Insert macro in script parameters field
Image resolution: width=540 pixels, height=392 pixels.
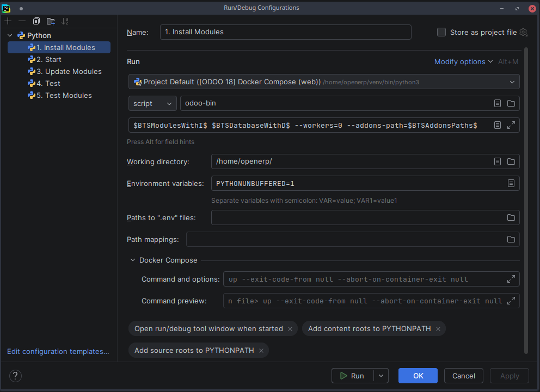(498, 125)
